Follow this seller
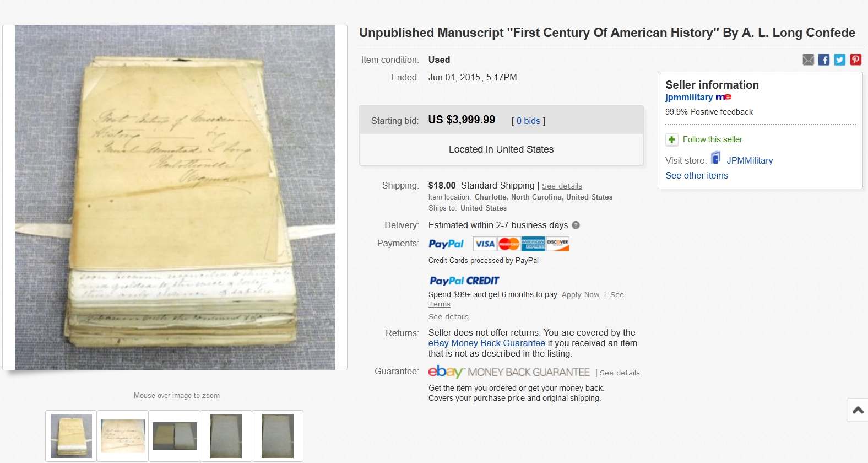This screenshot has height=463, width=868. [x=712, y=139]
